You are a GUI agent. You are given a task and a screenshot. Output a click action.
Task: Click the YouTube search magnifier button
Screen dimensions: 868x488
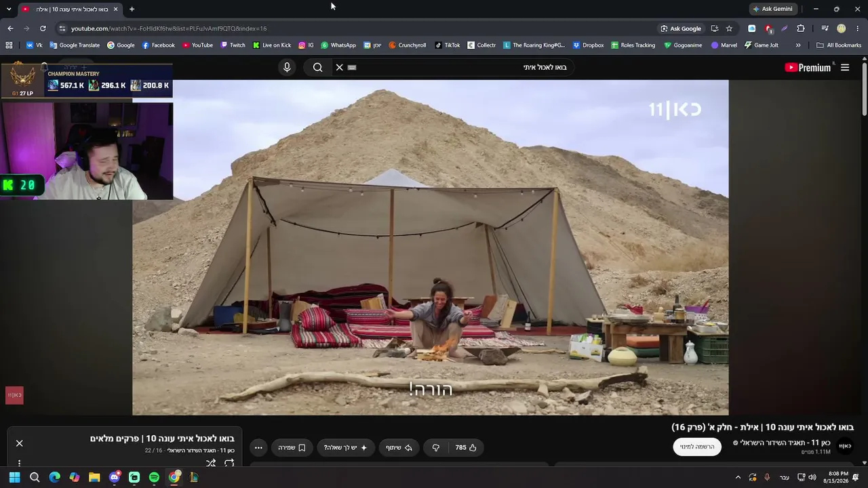point(317,67)
